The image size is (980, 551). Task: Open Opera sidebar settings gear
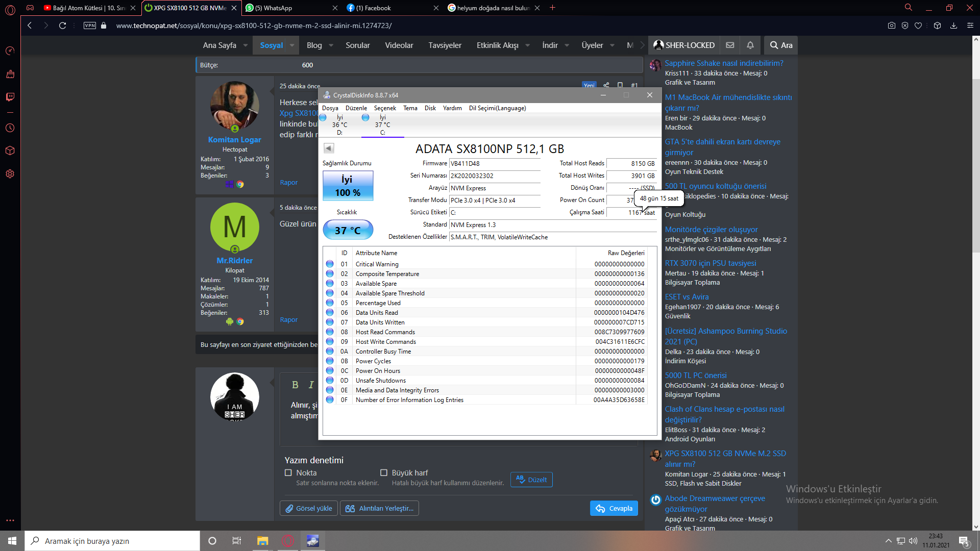pyautogui.click(x=10, y=174)
